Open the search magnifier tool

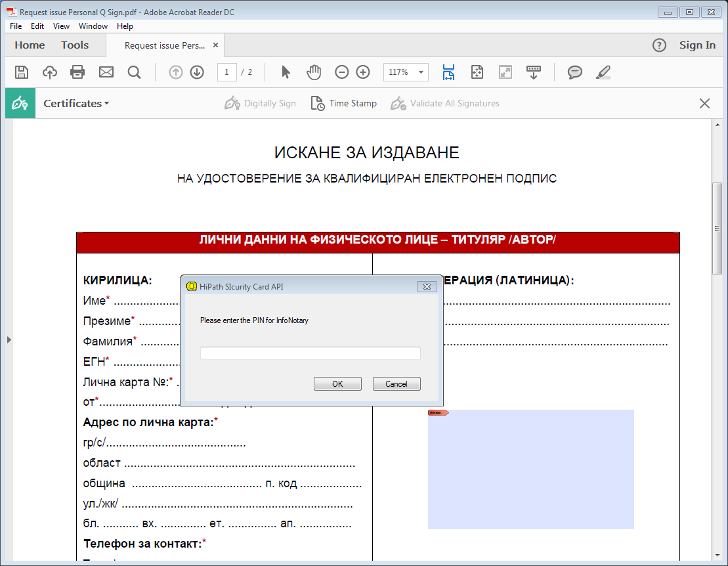click(135, 72)
